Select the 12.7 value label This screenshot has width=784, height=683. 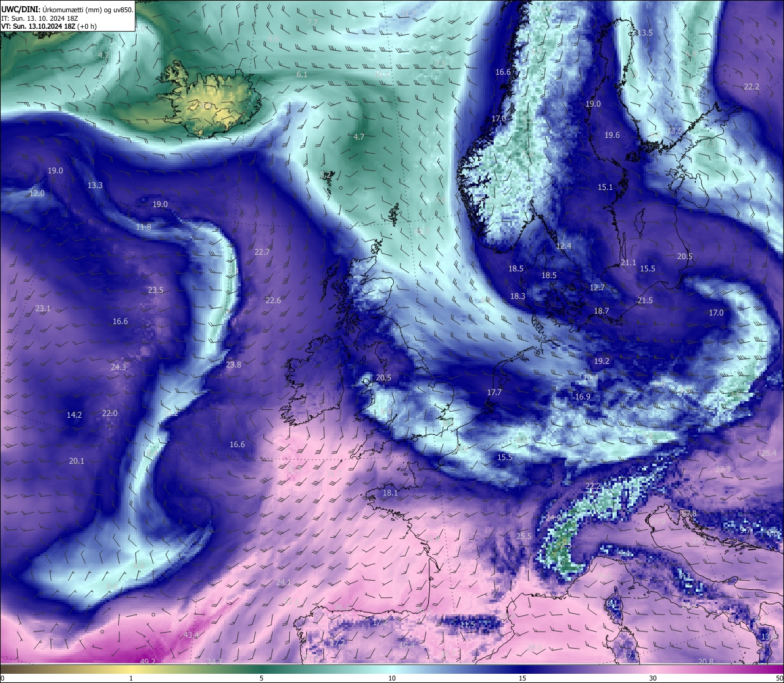point(597,287)
